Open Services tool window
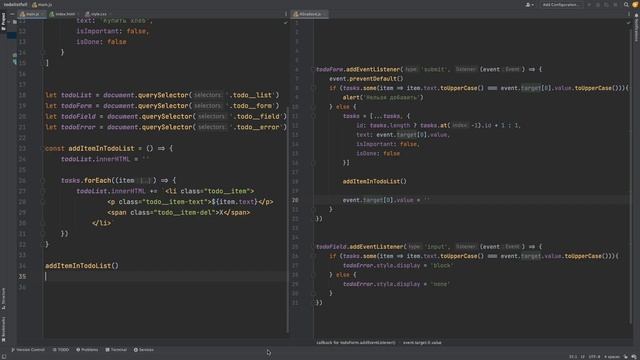Screen dimensions: 640x360 (144, 350)
